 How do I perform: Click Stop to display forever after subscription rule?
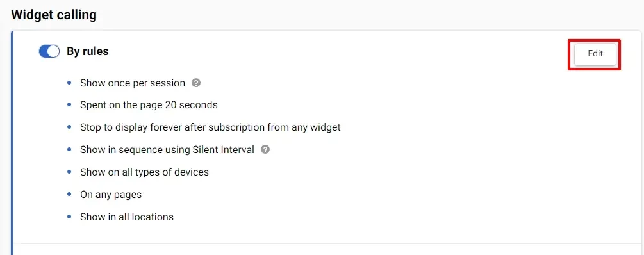[210, 128]
